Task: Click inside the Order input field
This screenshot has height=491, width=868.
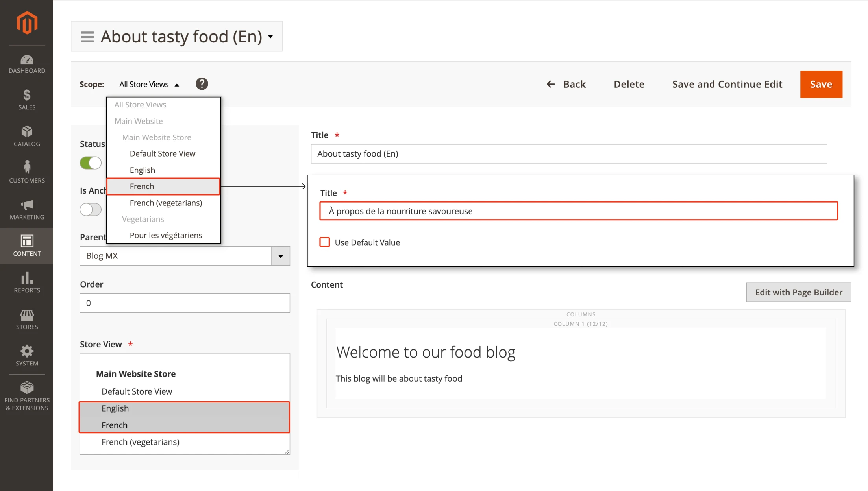Action: (184, 303)
